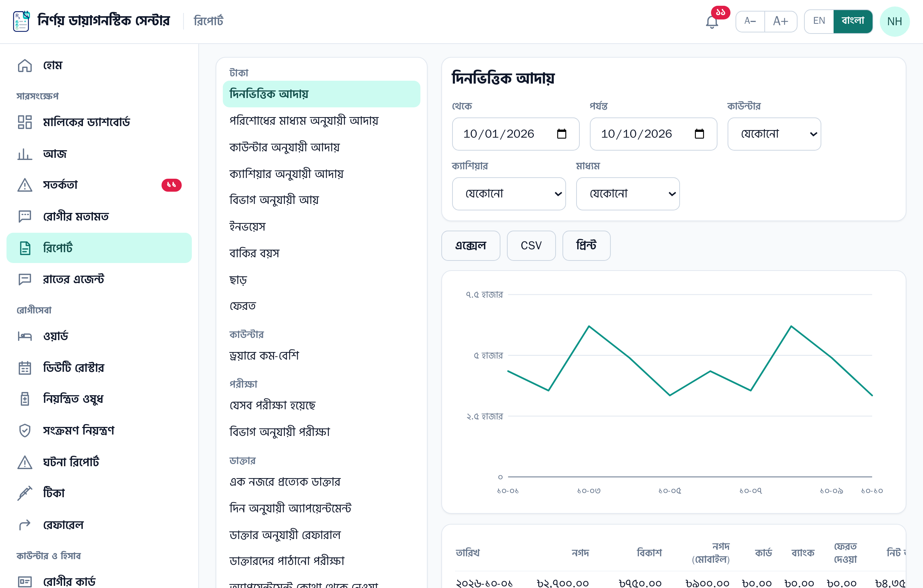This screenshot has width=923, height=588.
Task: Select বাকির বয়স report
Action: [321, 253]
